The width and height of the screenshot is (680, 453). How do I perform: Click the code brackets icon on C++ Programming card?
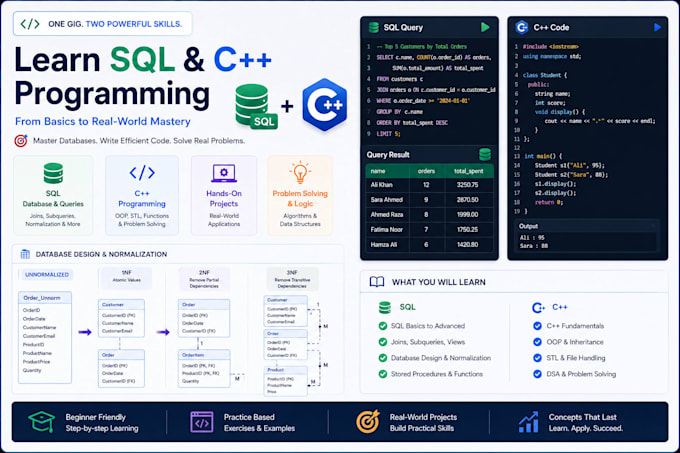pos(142,173)
